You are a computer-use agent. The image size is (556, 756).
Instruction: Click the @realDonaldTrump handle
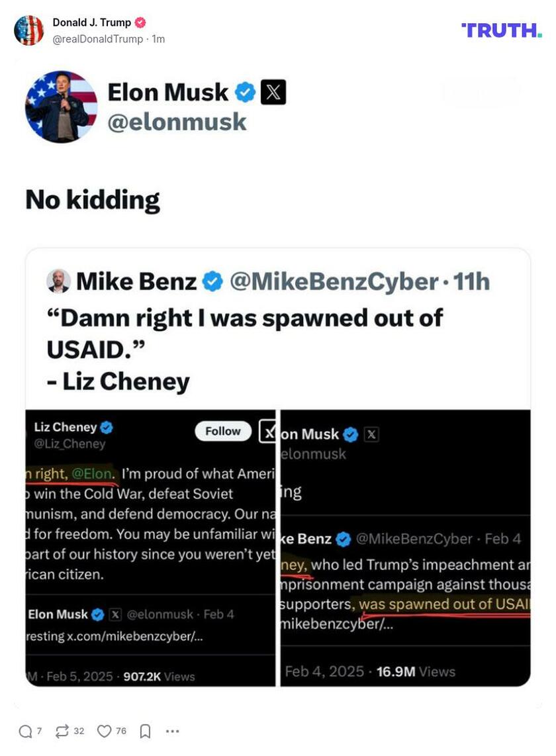click(x=98, y=39)
